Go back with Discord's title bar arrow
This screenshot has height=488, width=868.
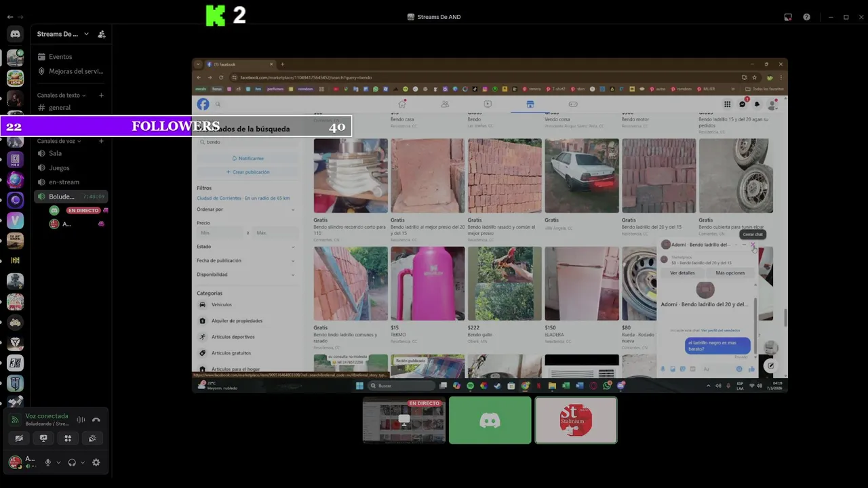click(9, 17)
